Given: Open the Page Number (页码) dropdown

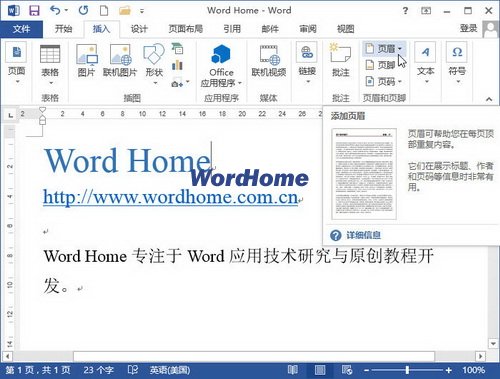Looking at the screenshot, I should 383,81.
